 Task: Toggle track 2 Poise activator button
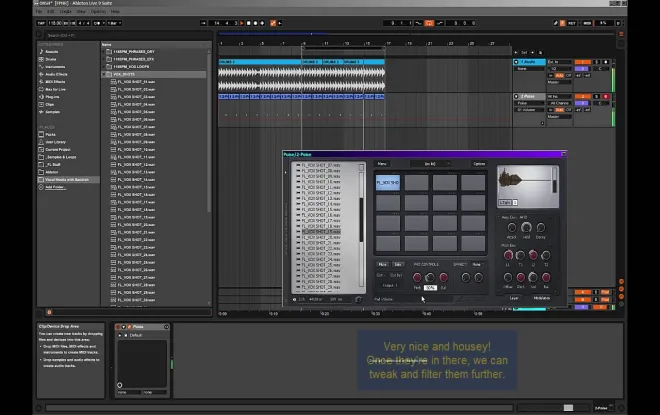[x=583, y=96]
